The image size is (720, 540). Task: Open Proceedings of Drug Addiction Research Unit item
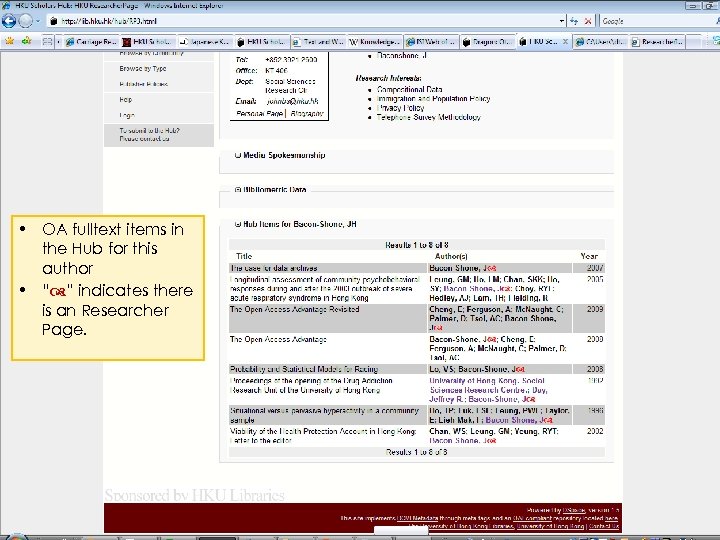click(x=311, y=385)
